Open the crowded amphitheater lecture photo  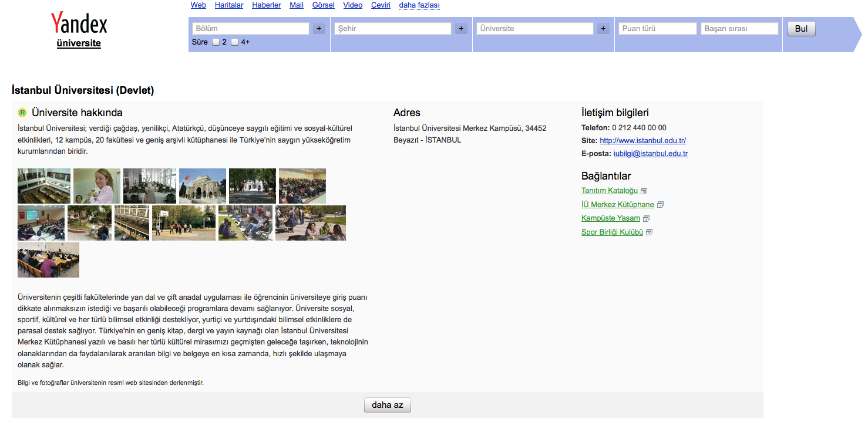point(302,186)
